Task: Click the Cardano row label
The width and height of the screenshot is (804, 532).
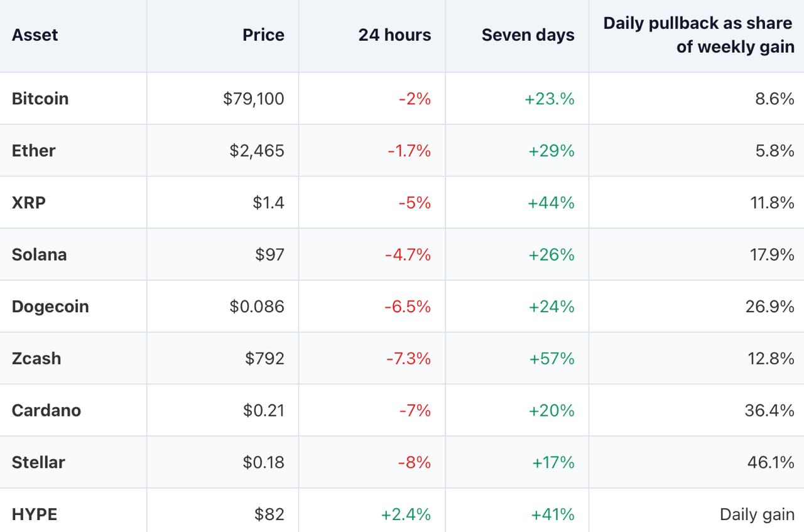Action: (46, 411)
